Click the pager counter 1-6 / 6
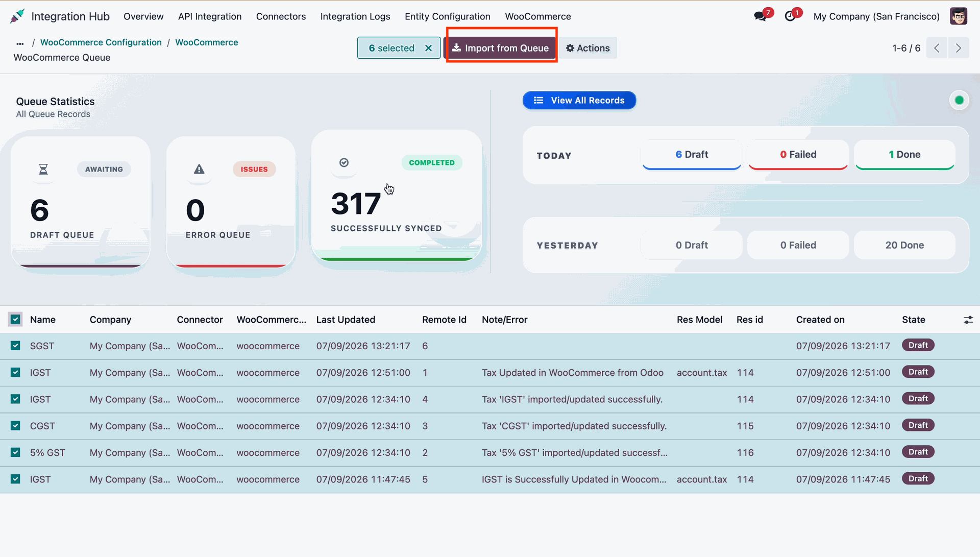The height and width of the screenshot is (557, 980). pos(906,48)
